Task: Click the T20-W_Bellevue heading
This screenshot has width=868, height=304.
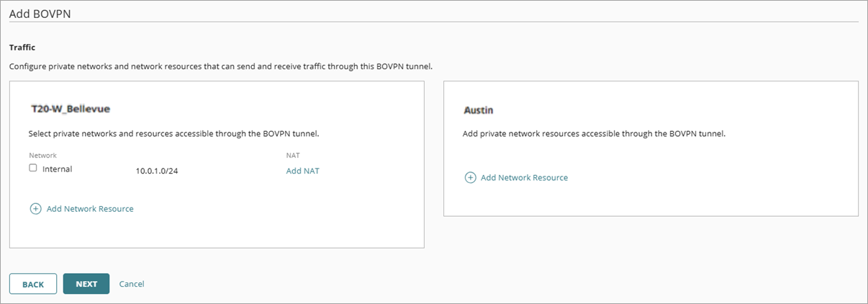Action: (x=70, y=109)
